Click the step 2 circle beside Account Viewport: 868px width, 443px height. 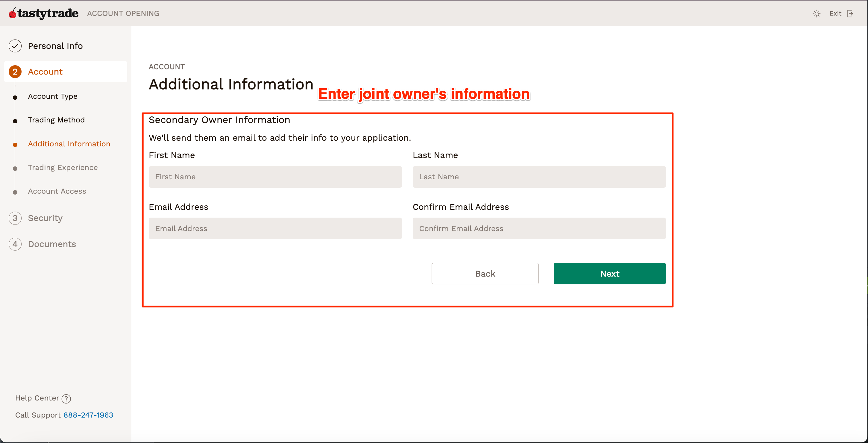tap(15, 72)
